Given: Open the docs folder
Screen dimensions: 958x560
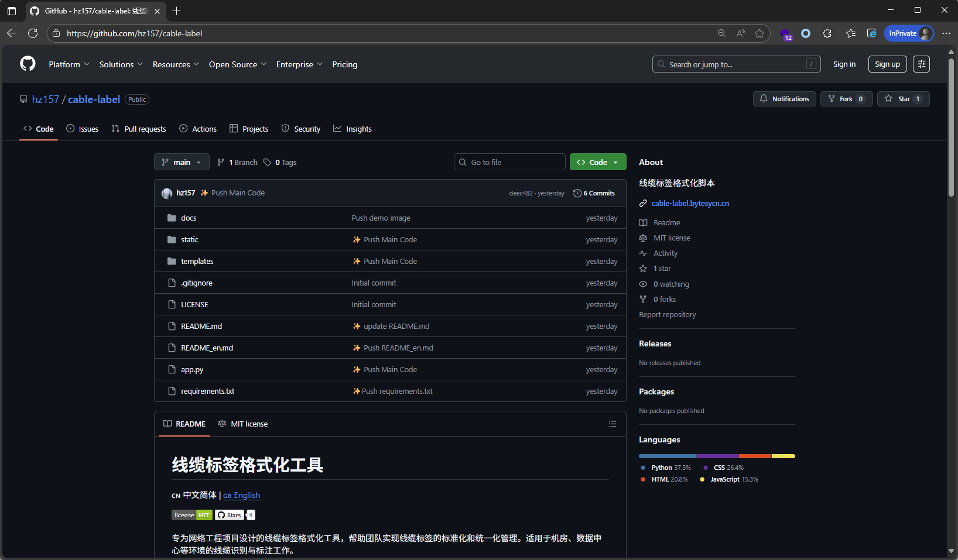Looking at the screenshot, I should (x=189, y=218).
